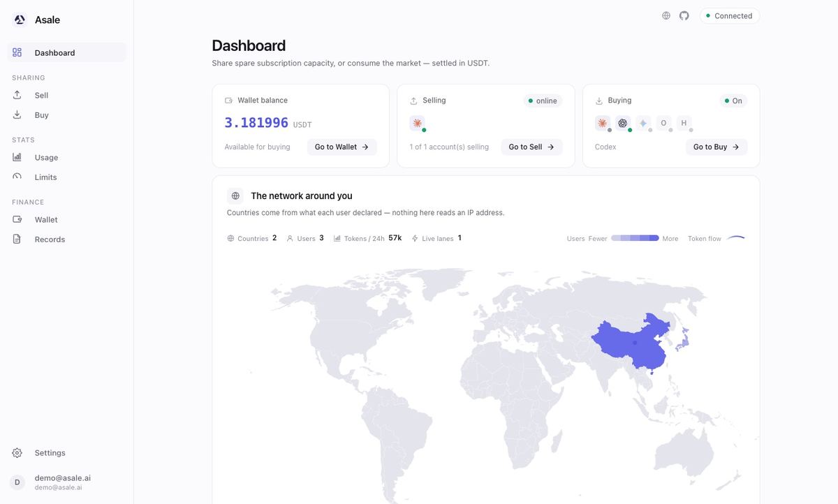Click the Buying On status badge
This screenshot has height=504, width=838.
click(733, 101)
